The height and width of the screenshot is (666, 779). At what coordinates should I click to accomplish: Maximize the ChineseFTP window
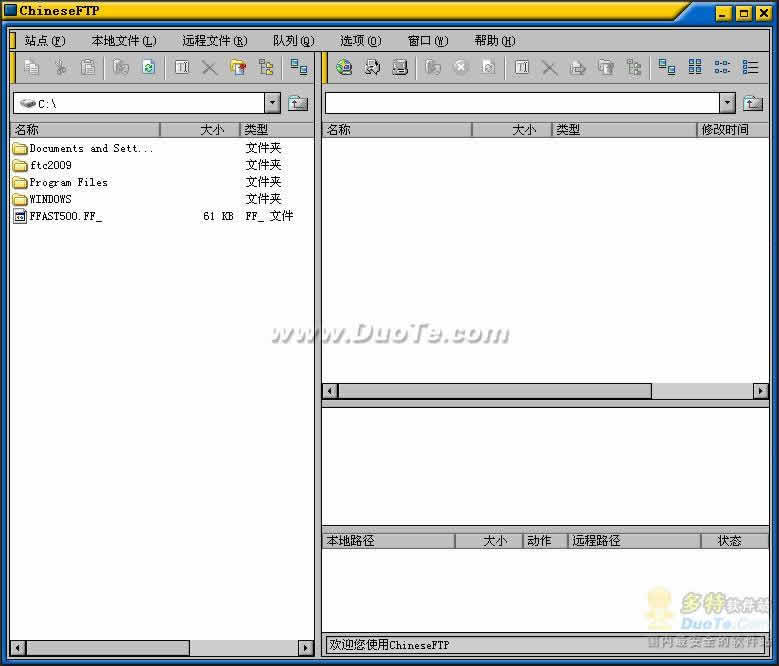(x=744, y=13)
